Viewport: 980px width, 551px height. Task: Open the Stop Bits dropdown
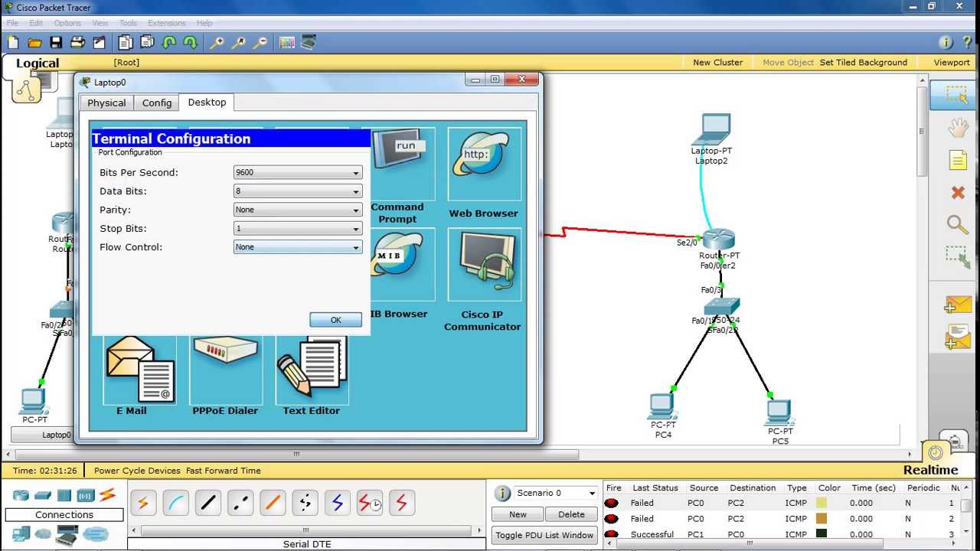coord(298,229)
